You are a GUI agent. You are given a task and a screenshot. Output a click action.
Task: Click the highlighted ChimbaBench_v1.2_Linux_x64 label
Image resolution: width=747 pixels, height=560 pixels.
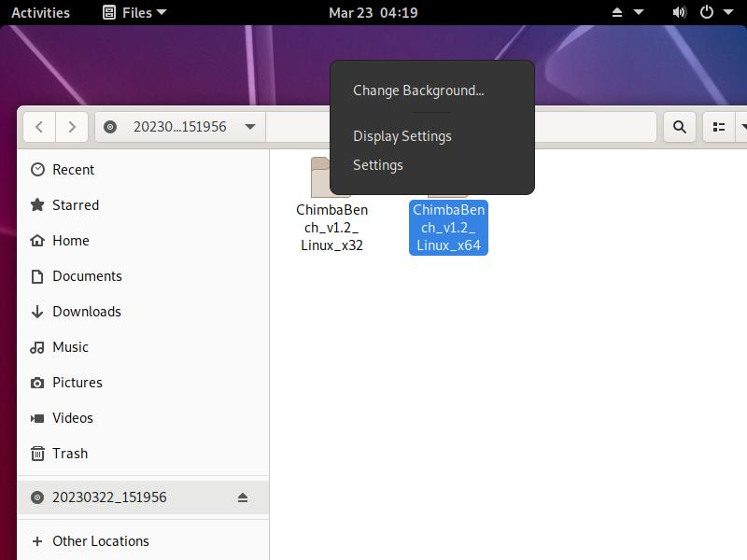[x=448, y=228]
